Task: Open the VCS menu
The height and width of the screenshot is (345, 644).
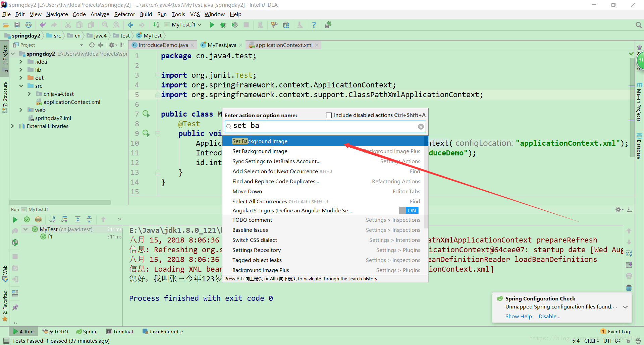Action: (x=195, y=14)
